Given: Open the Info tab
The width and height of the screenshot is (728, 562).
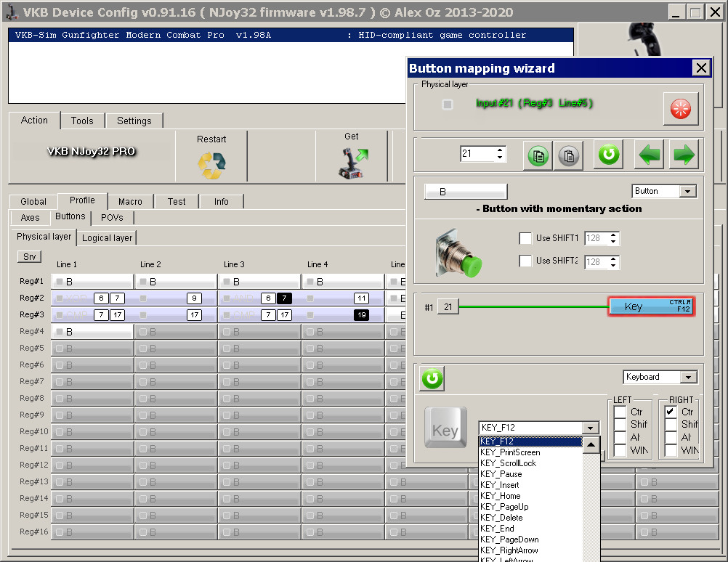Looking at the screenshot, I should tap(222, 201).
